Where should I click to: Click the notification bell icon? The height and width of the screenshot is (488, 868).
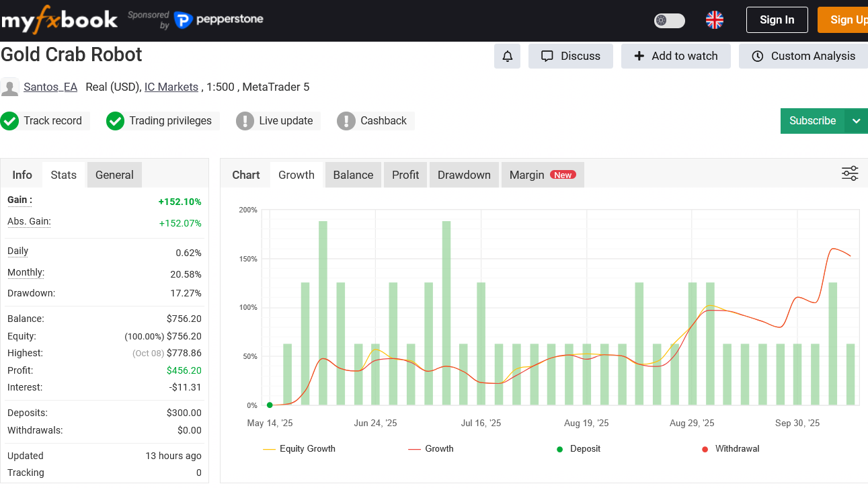[508, 56]
